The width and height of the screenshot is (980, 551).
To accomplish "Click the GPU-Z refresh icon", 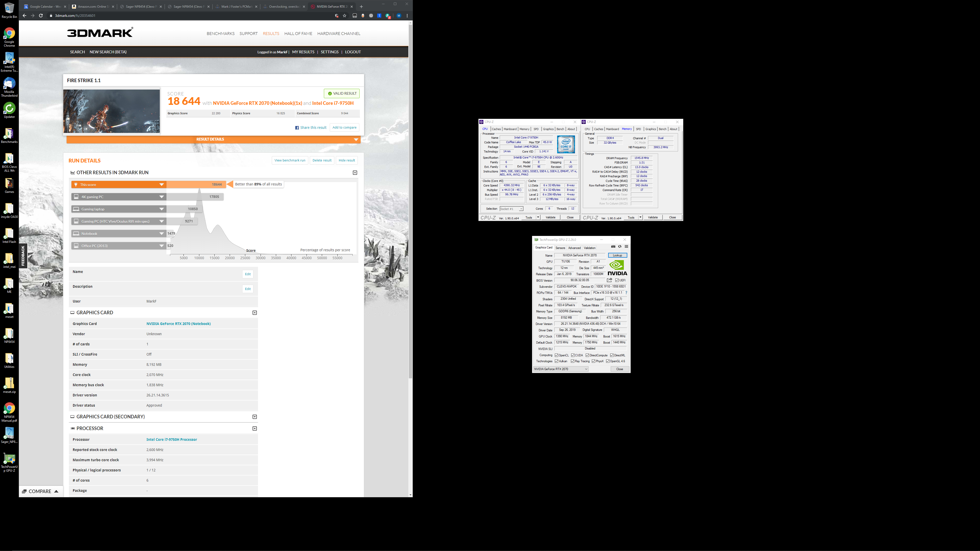I will [620, 246].
